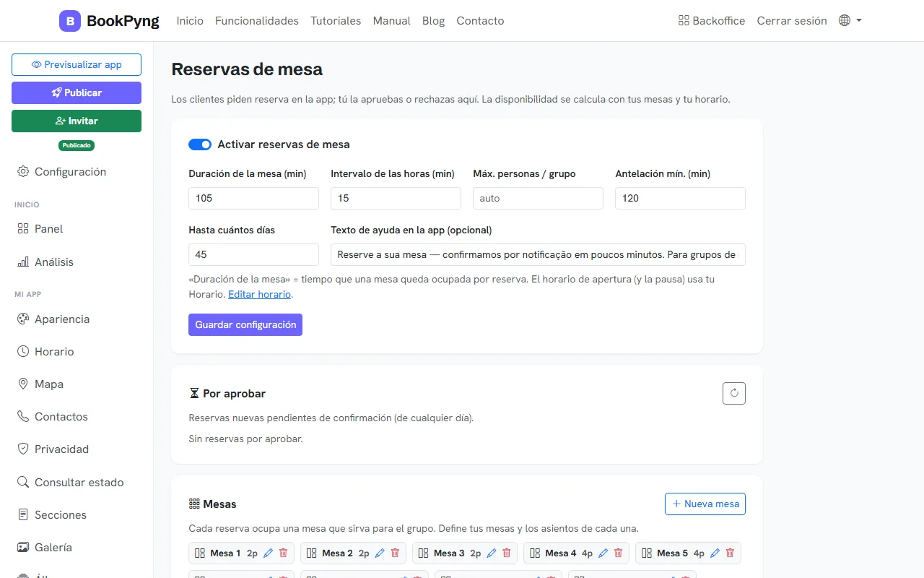Screen dimensions: 924x578
Task: Delete Mesa 3 with its trash icon
Action: coord(507,553)
